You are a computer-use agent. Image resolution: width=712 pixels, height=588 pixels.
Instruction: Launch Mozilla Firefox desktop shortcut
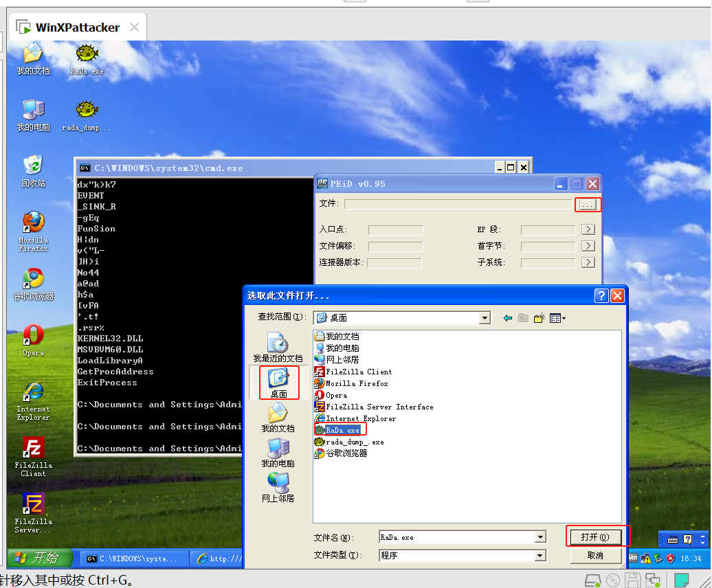tap(33, 231)
